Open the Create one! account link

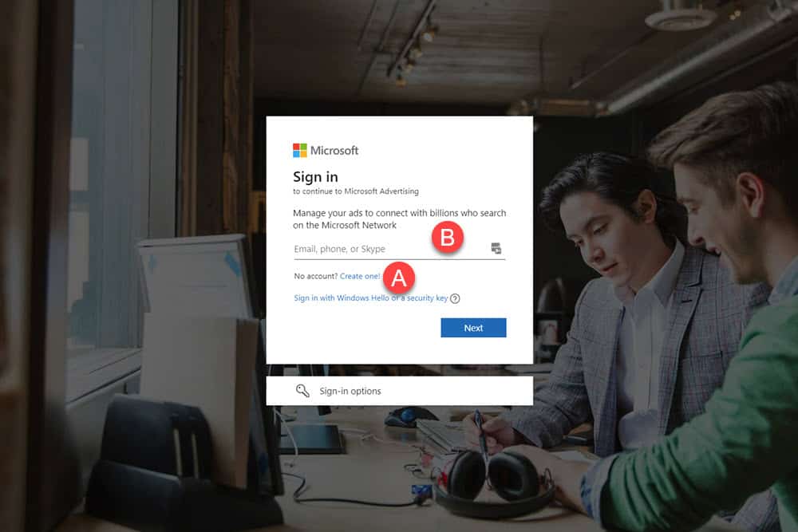(x=360, y=276)
